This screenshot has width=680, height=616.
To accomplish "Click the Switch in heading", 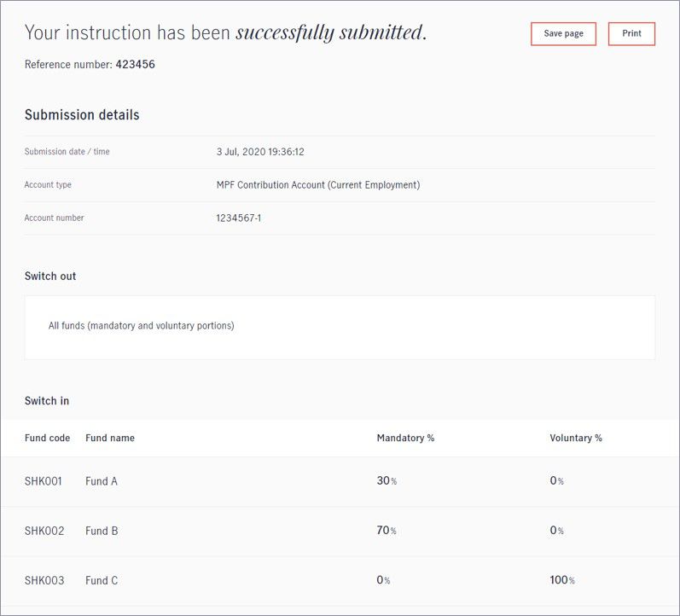I will [x=47, y=401].
